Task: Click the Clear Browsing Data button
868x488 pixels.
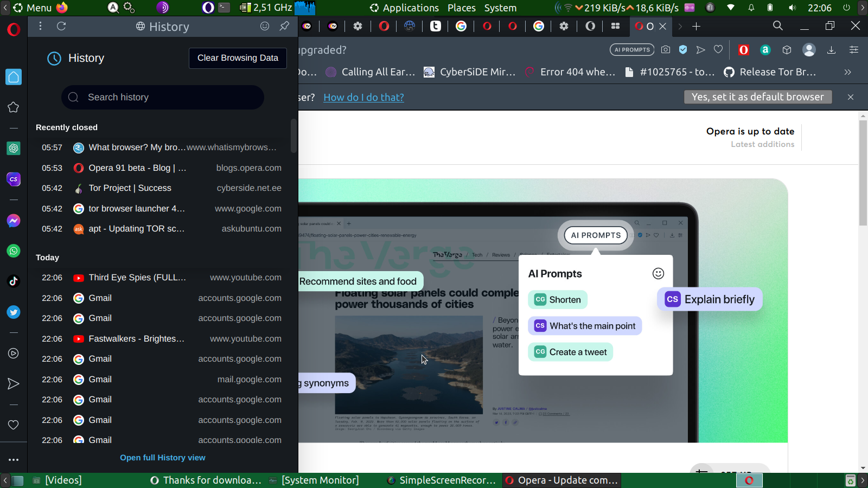Action: click(238, 58)
